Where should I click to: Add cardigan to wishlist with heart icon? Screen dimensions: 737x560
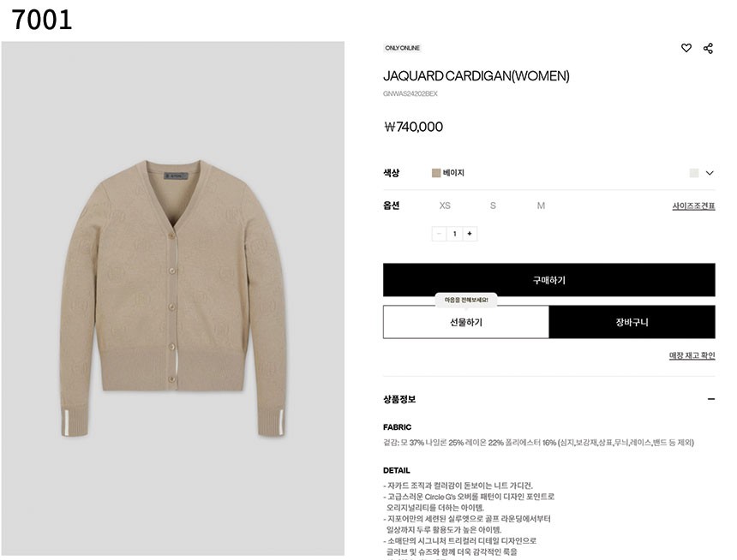pyautogui.click(x=686, y=48)
